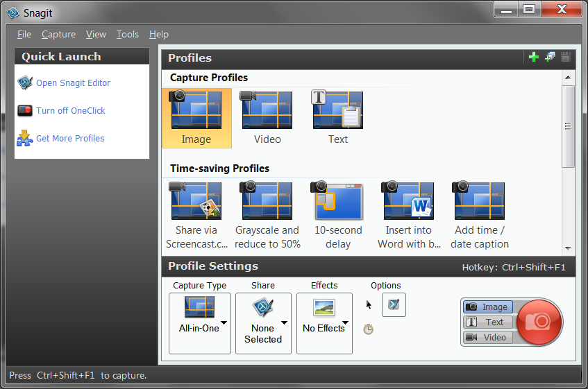Click the Hotkey: Ctrl+Shift+F1 text

514,267
